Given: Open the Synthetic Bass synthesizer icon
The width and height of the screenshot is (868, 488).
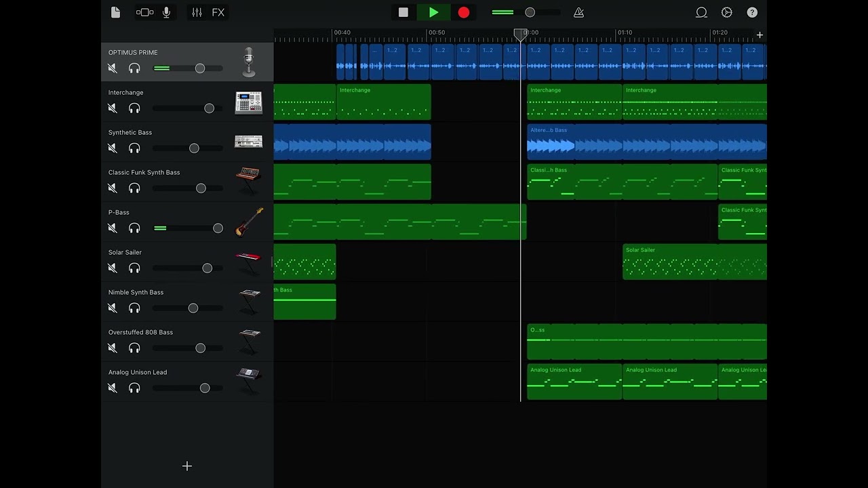Looking at the screenshot, I should pyautogui.click(x=248, y=142).
